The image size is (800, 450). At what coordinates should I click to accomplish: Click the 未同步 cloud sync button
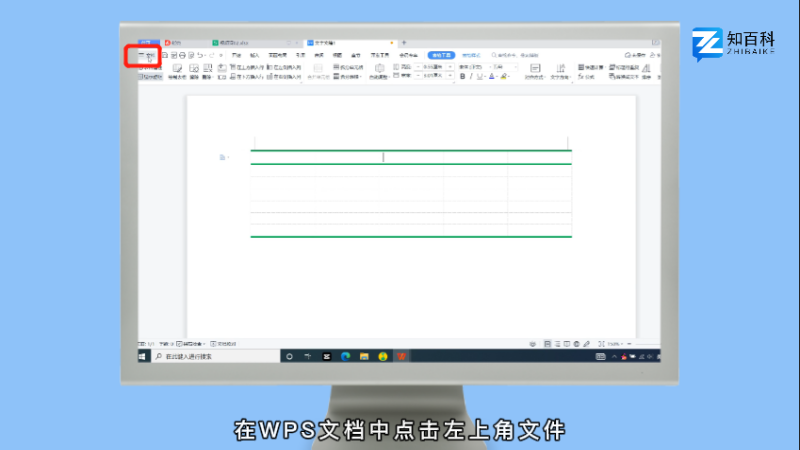click(x=636, y=55)
